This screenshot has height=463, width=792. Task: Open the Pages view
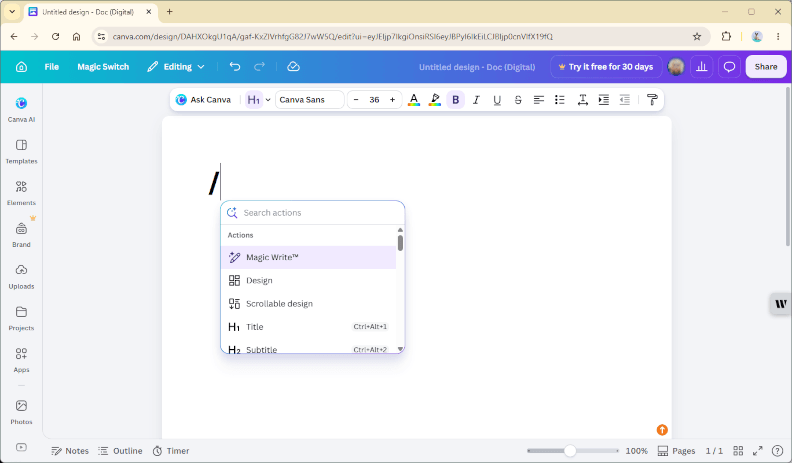click(x=677, y=451)
